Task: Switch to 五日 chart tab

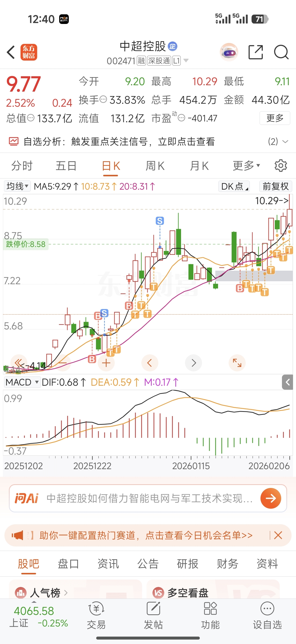Action: click(x=66, y=166)
